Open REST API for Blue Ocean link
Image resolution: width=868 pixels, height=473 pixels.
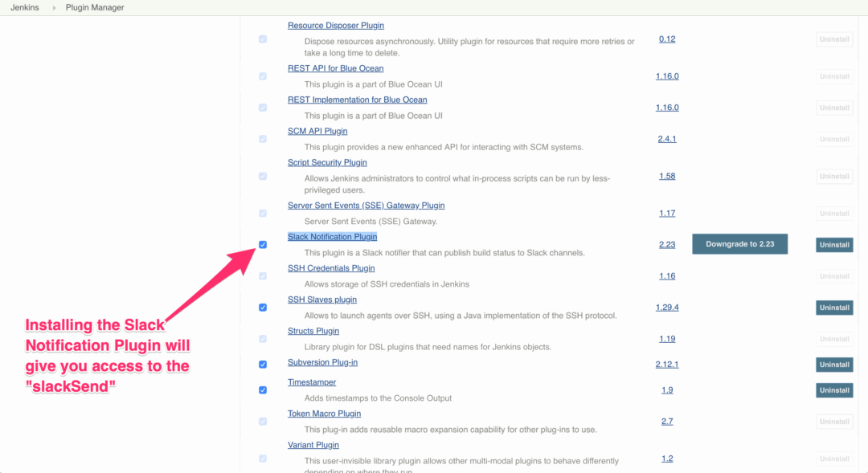[x=335, y=68]
